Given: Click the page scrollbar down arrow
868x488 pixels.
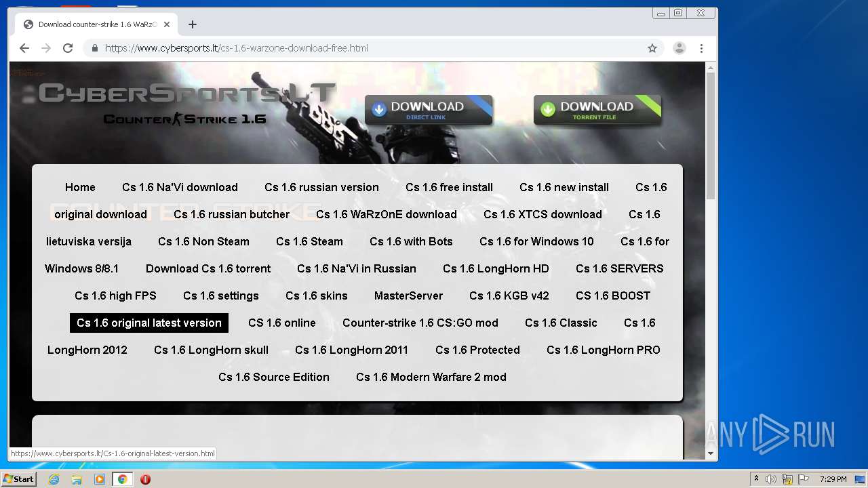Looking at the screenshot, I should [711, 453].
